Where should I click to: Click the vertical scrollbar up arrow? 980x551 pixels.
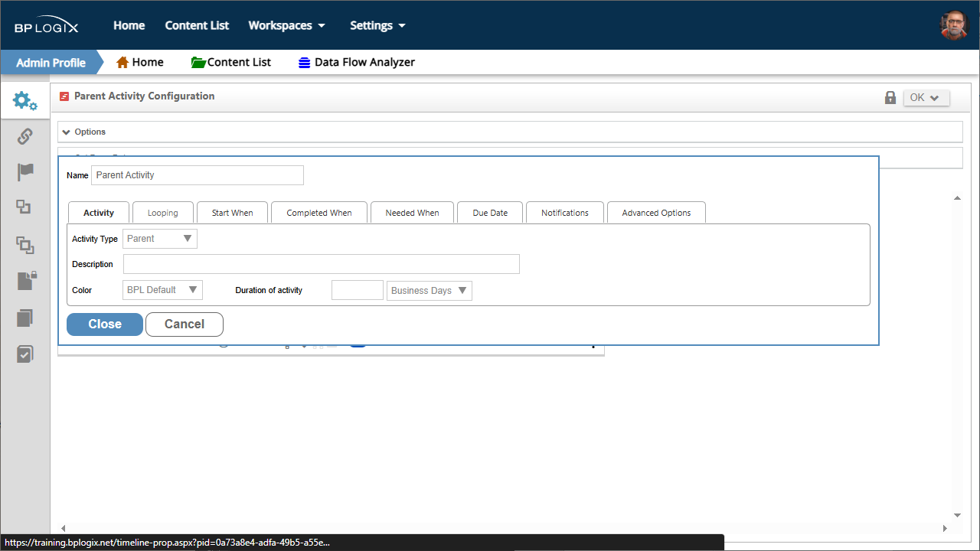point(957,198)
